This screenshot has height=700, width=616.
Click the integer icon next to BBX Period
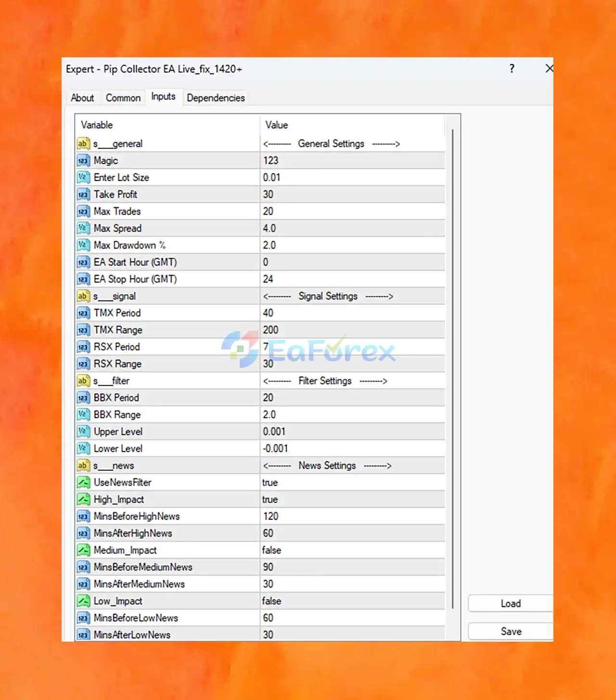tap(83, 398)
